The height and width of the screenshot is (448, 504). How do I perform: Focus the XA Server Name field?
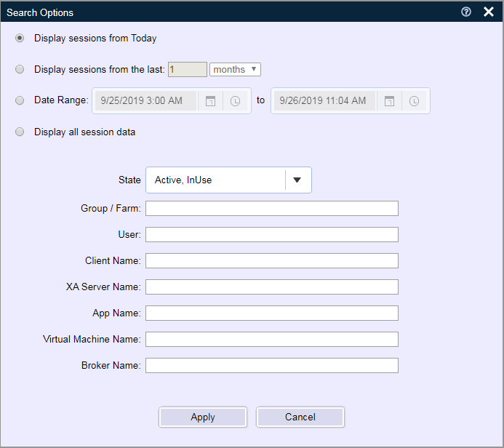272,287
